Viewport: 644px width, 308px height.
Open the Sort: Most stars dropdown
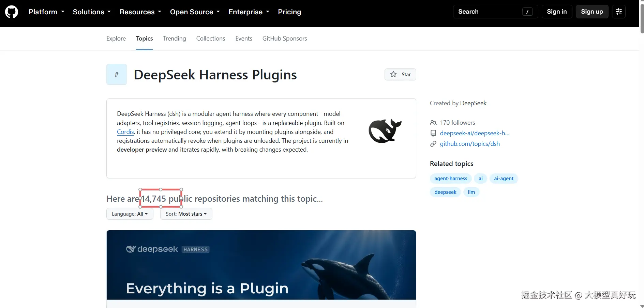coord(186,214)
